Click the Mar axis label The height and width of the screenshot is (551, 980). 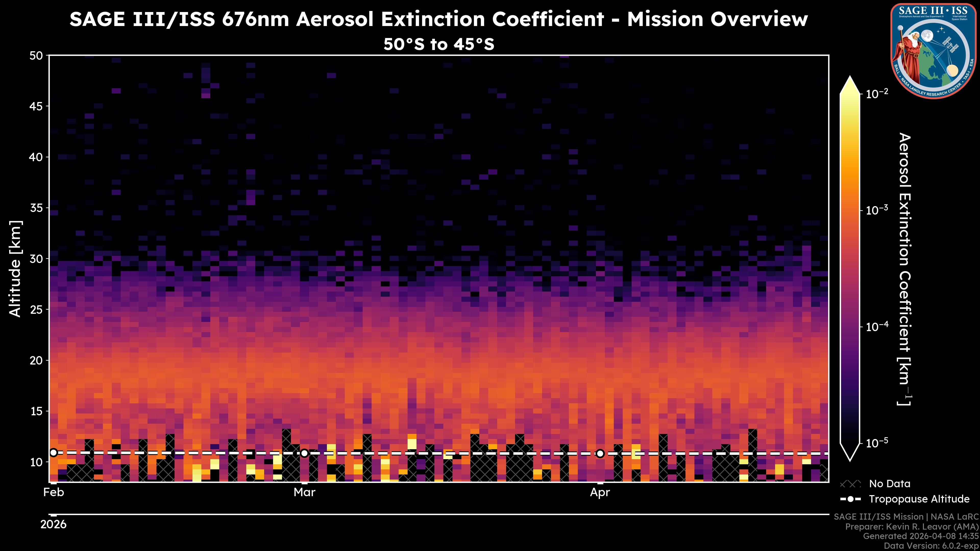pos(304,492)
